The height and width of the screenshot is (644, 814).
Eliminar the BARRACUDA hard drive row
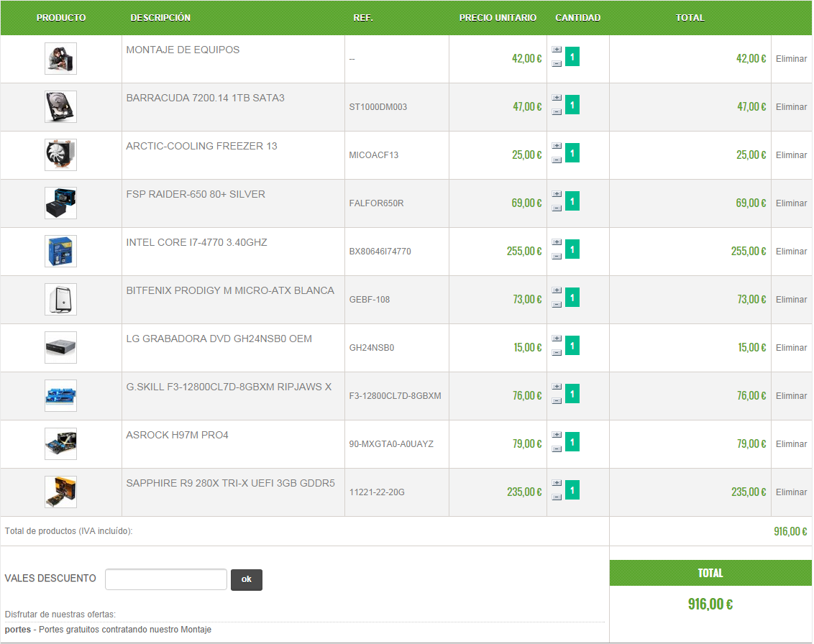pyautogui.click(x=791, y=107)
